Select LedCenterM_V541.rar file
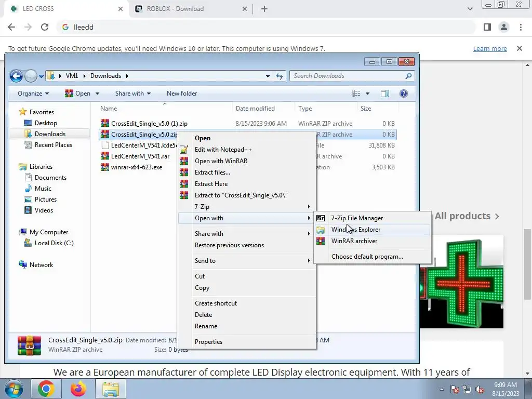Screen dimensions: 532x399 (140, 156)
